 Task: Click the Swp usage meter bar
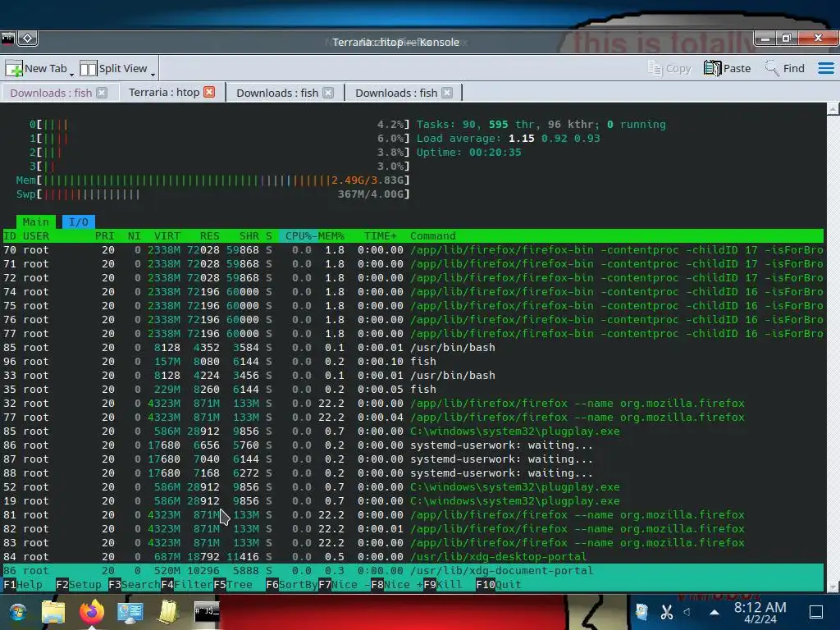pyautogui.click(x=212, y=194)
